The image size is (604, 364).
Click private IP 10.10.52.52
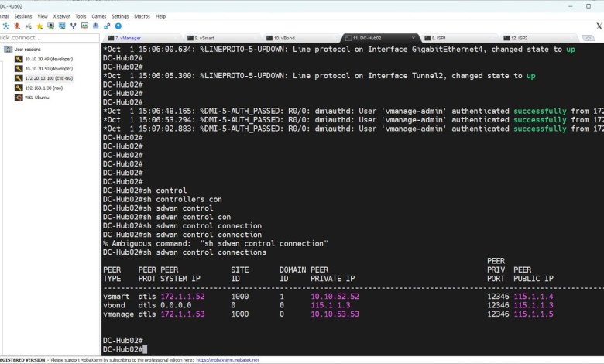click(x=335, y=297)
